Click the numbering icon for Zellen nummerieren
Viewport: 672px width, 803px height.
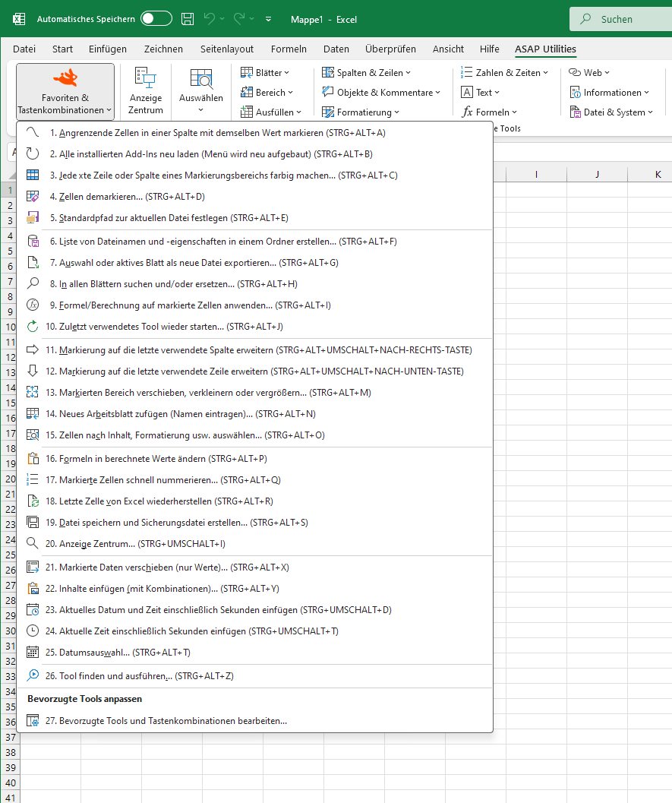[32, 480]
